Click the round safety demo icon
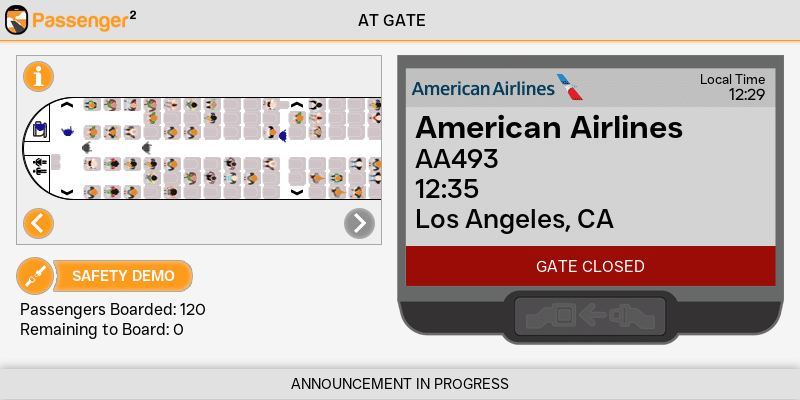This screenshot has width=800, height=400. pyautogui.click(x=34, y=276)
